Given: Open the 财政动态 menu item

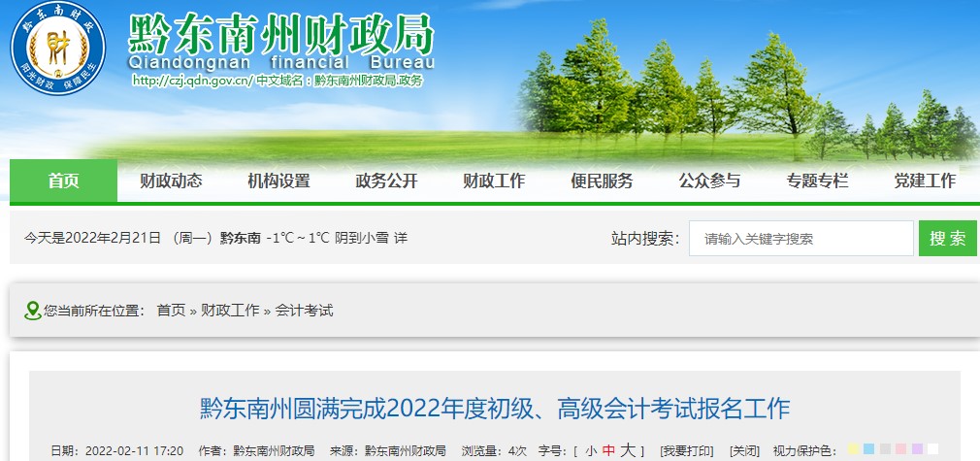Looking at the screenshot, I should pyautogui.click(x=171, y=181).
